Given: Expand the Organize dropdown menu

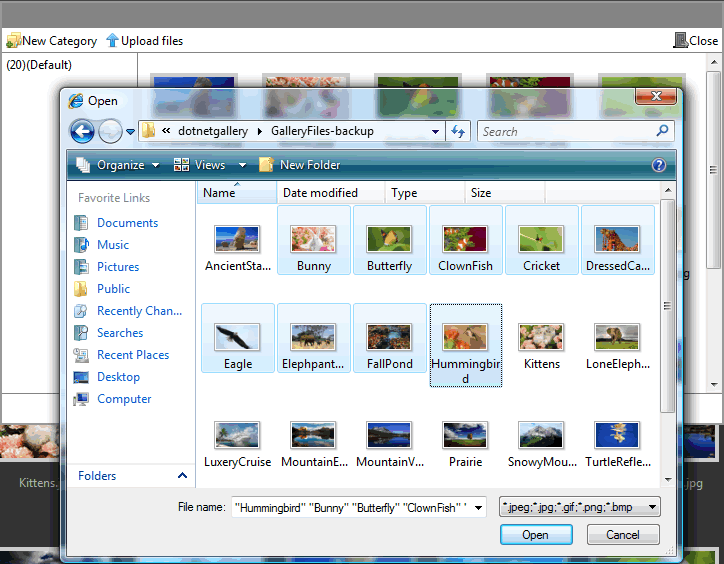Looking at the screenshot, I should 118,165.
